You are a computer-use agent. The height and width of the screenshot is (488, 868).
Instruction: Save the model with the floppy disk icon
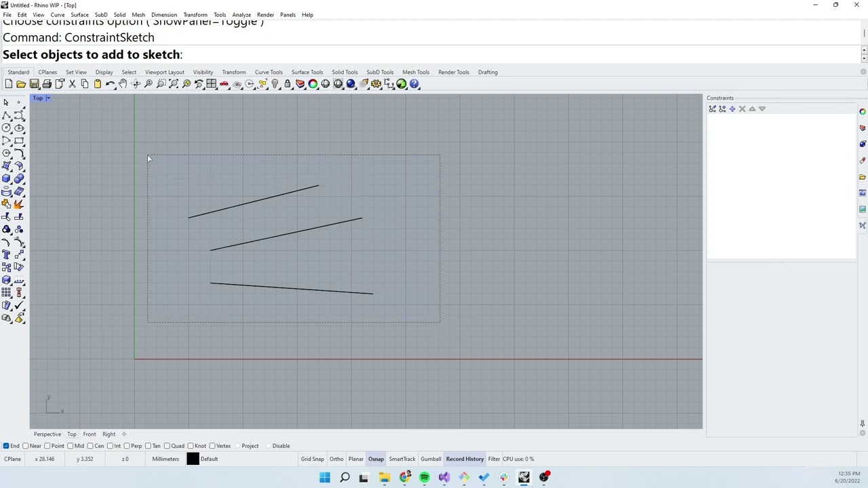coord(34,84)
